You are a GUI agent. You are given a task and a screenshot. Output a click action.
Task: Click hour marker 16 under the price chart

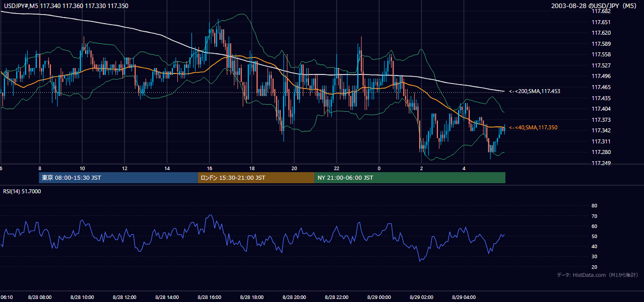tap(210, 168)
